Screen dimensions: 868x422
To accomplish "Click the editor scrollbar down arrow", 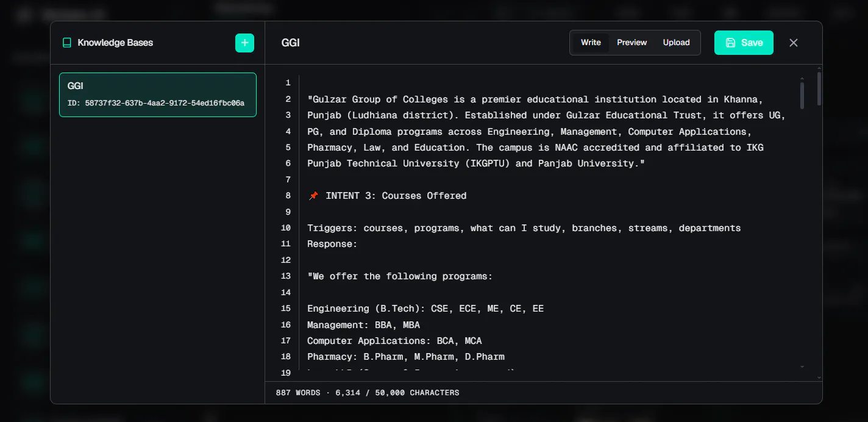I will click(802, 367).
